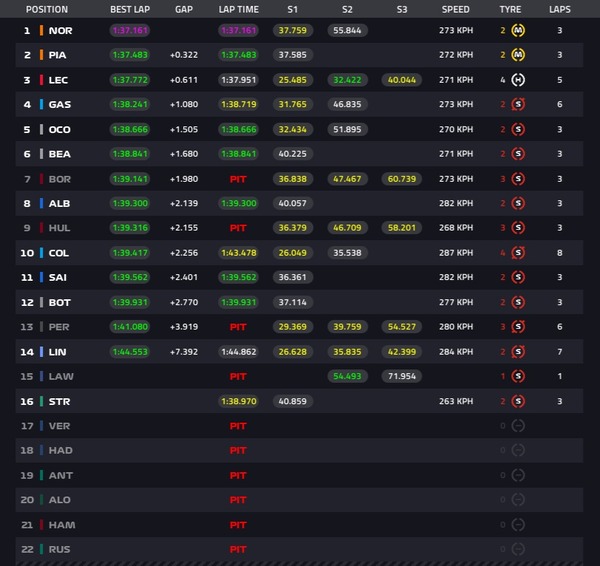Click STR's speed 263 KPH
This screenshot has width=600, height=566.
pos(456,401)
